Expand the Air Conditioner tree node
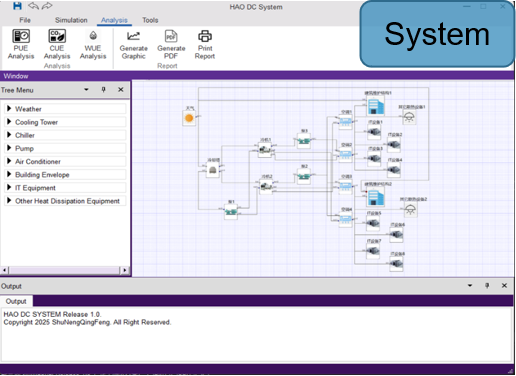 click(x=9, y=161)
